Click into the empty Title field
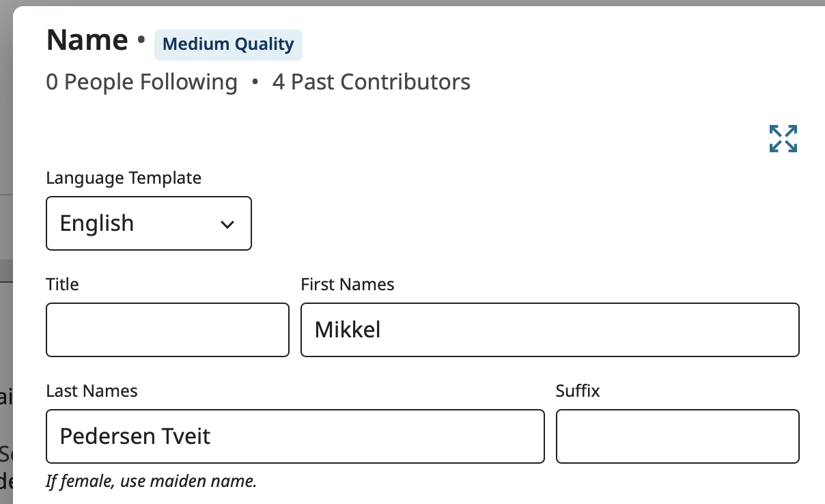Screen dimensions: 825x504 [167, 330]
